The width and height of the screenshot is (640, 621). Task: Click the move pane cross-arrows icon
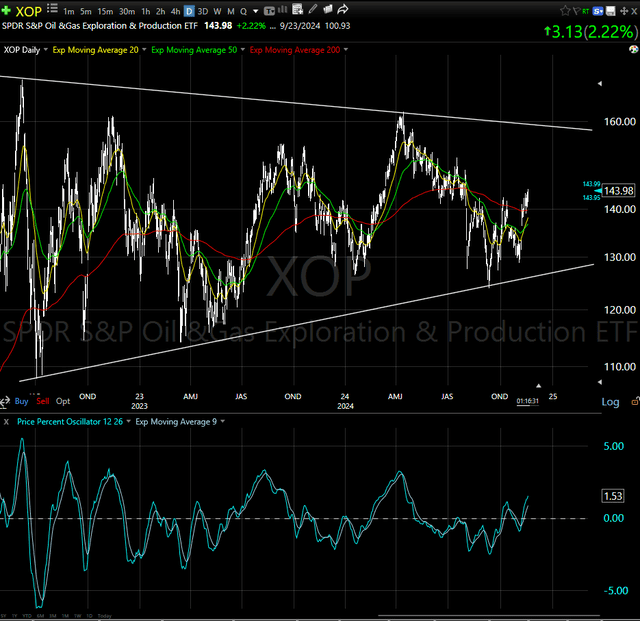pos(624,11)
